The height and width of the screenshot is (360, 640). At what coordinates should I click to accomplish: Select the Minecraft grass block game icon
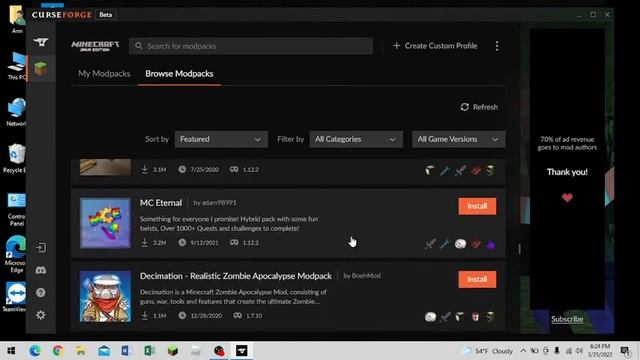[41, 68]
